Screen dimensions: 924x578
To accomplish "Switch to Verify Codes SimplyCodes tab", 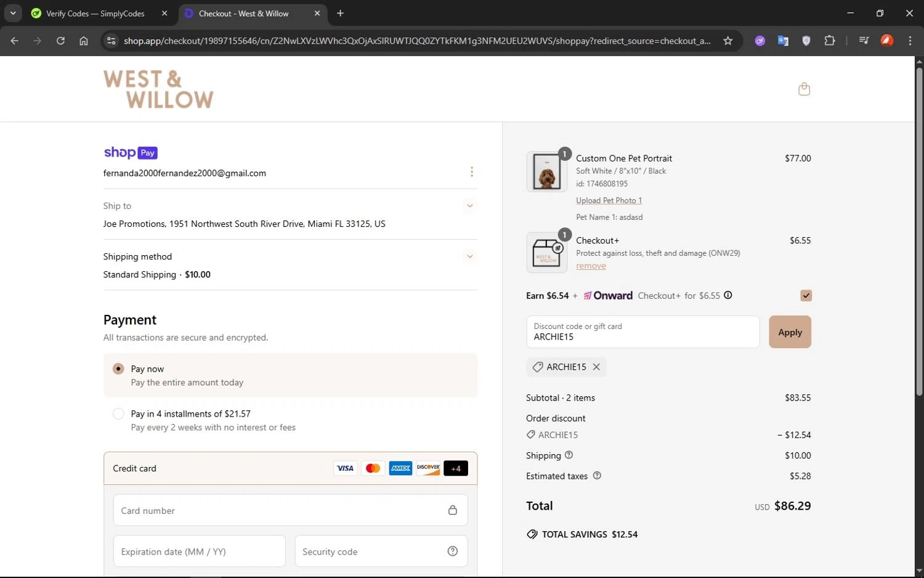I will pos(95,14).
